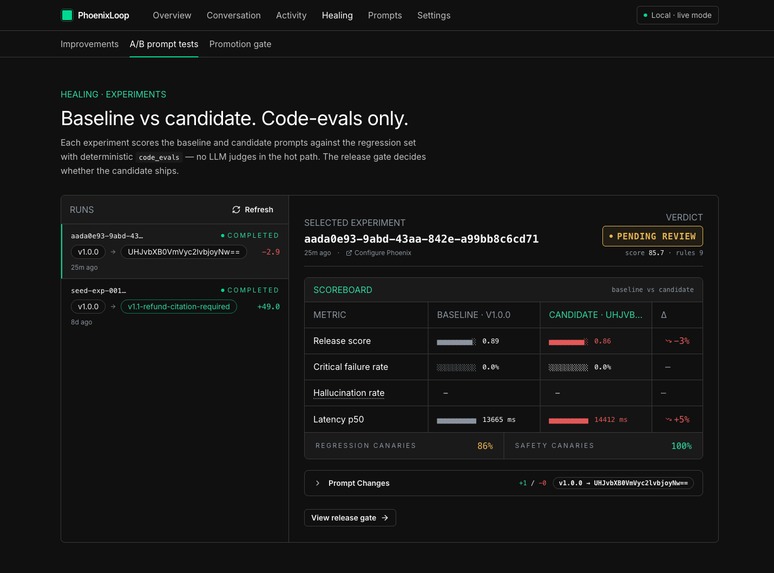Select the seed-exp-001… run row
774x573 pixels.
pos(175,306)
